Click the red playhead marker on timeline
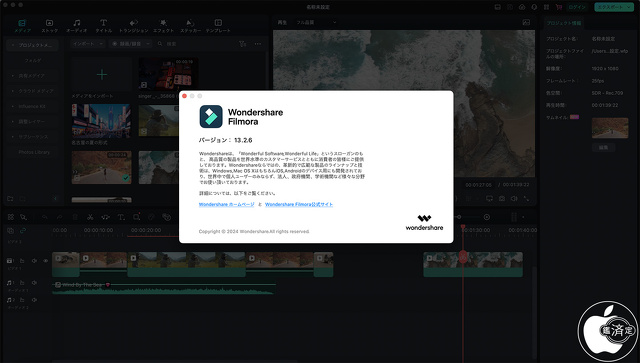Viewport: 640px width, 363px height. (x=463, y=227)
